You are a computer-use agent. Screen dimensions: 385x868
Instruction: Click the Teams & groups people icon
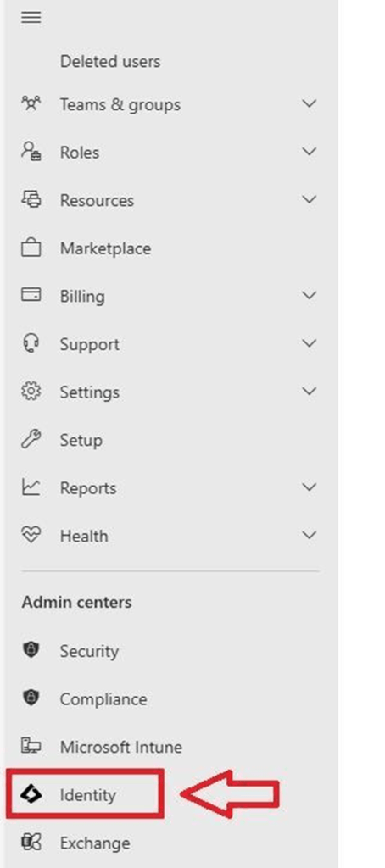[x=31, y=103]
